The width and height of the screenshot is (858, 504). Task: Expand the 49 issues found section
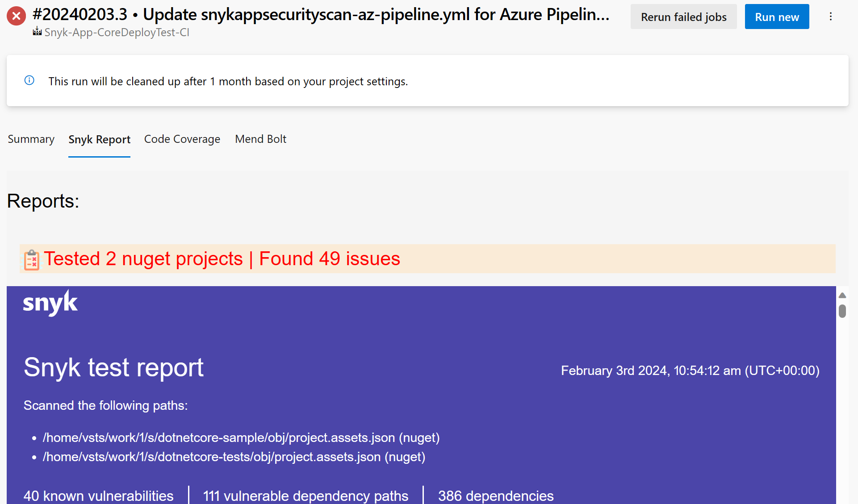pyautogui.click(x=222, y=258)
